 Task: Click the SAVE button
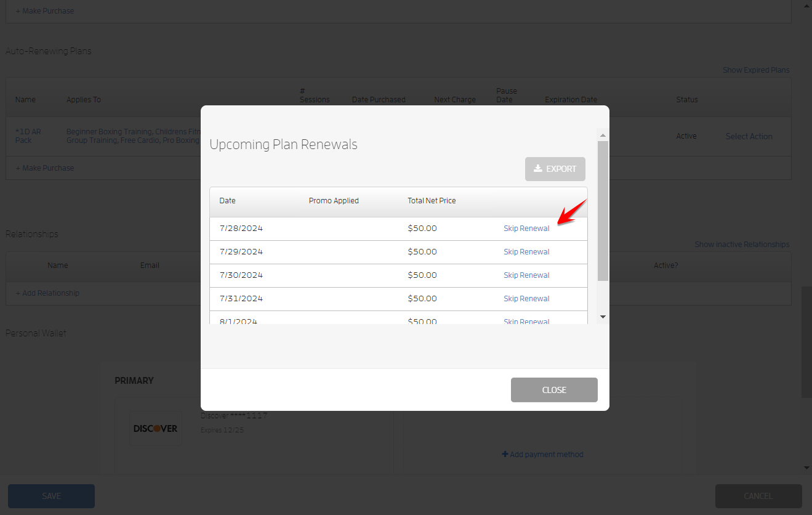51,496
